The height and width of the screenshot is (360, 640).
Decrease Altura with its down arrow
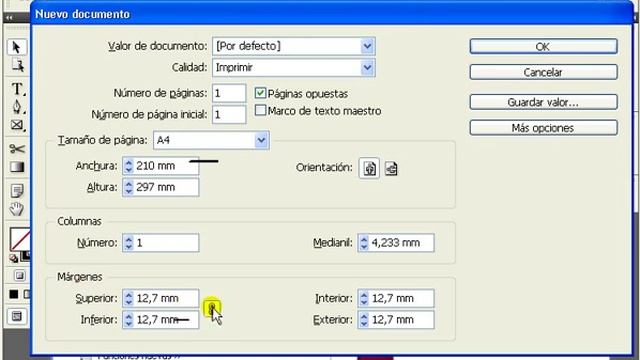point(129,191)
